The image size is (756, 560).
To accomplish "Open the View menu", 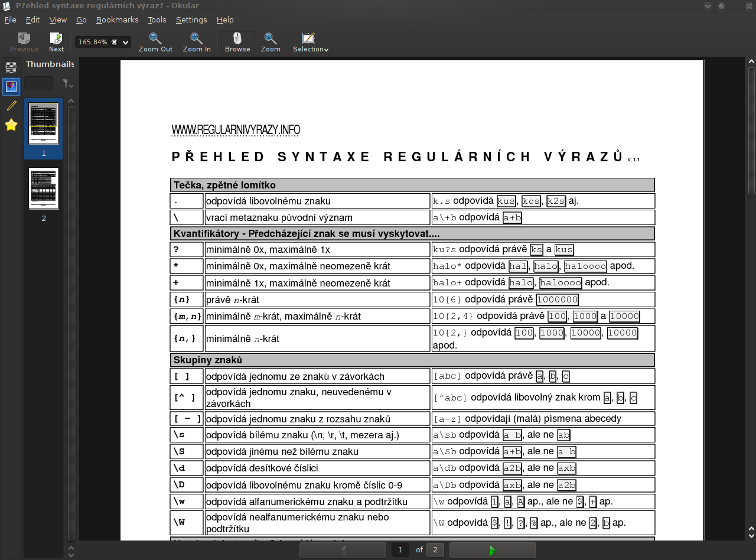I will (x=58, y=19).
